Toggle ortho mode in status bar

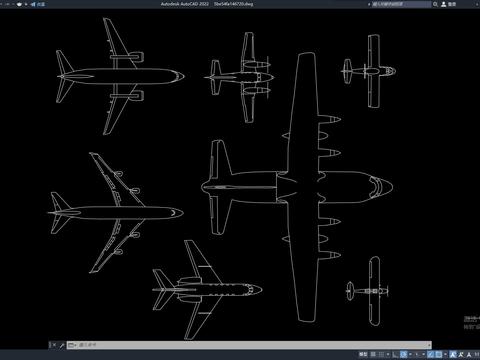click(395, 354)
